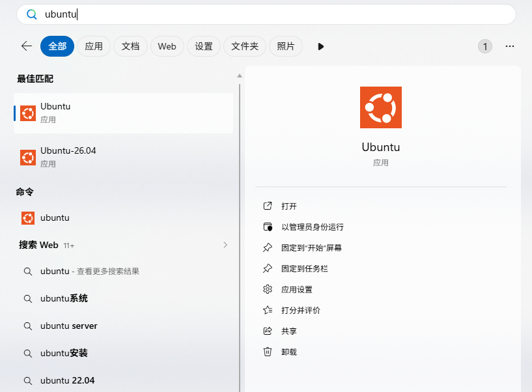Screen dimensions: 532x392
Task: Choose 打开 to launch Ubuntu
Action: point(288,206)
